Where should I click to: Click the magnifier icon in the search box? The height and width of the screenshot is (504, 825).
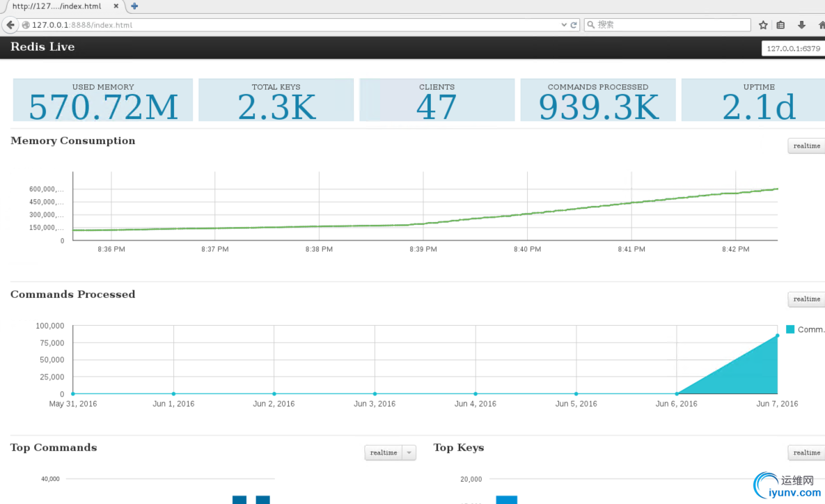coord(591,25)
